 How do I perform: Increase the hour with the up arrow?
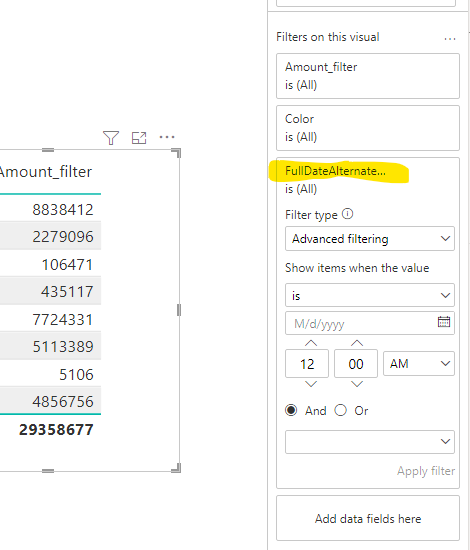tap(311, 343)
